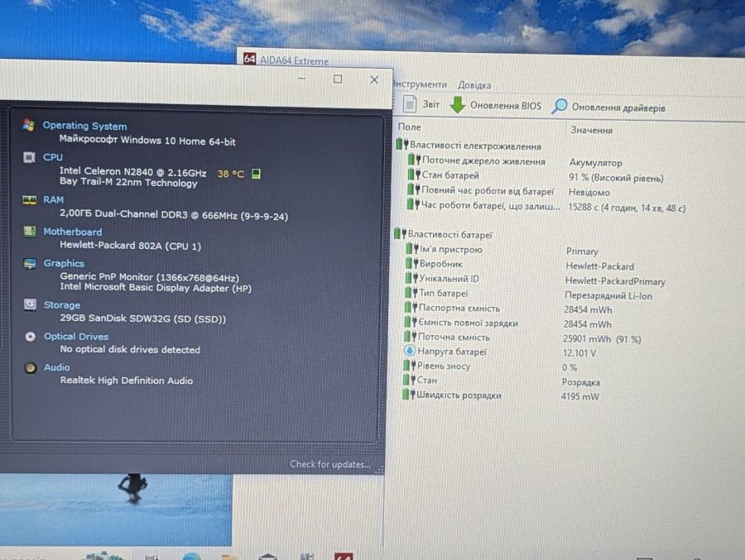This screenshot has height=560, width=745.
Task: Select the Поле column header
Action: coord(410,127)
